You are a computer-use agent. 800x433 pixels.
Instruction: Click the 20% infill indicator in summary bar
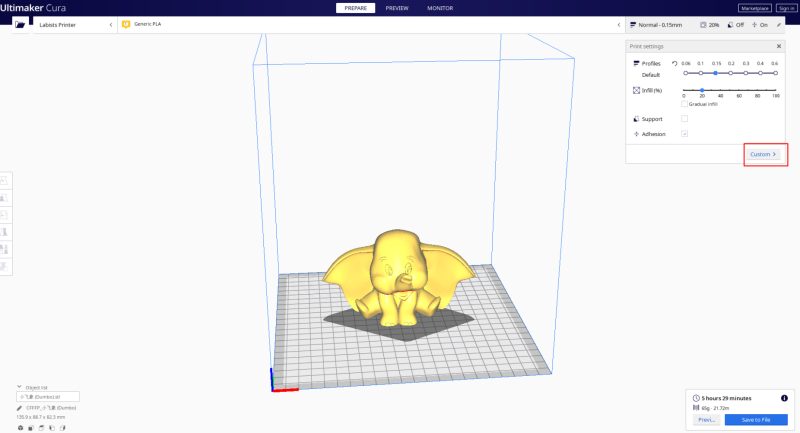710,24
